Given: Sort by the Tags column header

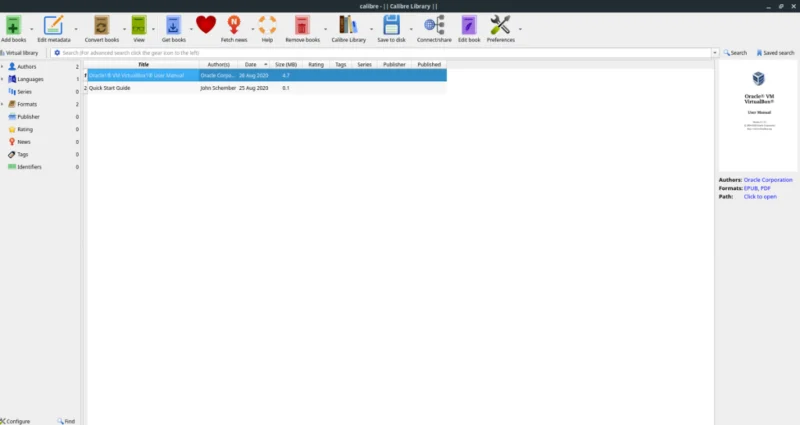Looking at the screenshot, I should [340, 64].
